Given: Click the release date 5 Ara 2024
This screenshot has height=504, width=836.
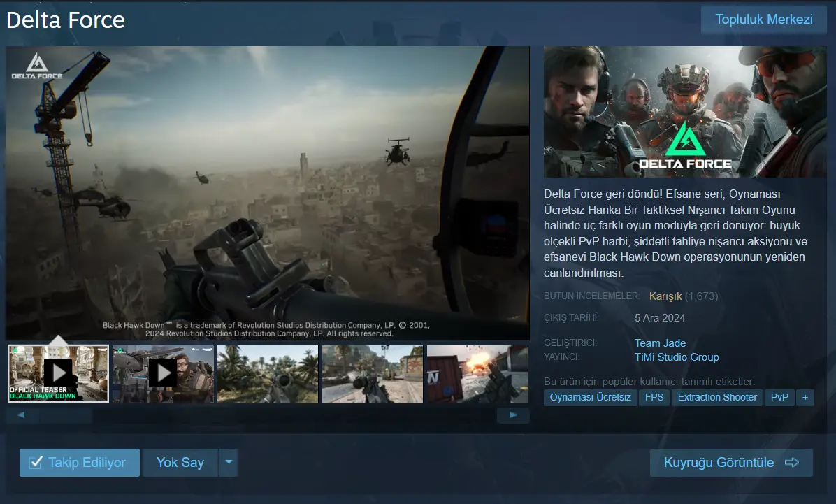Looking at the screenshot, I should pyautogui.click(x=660, y=318).
